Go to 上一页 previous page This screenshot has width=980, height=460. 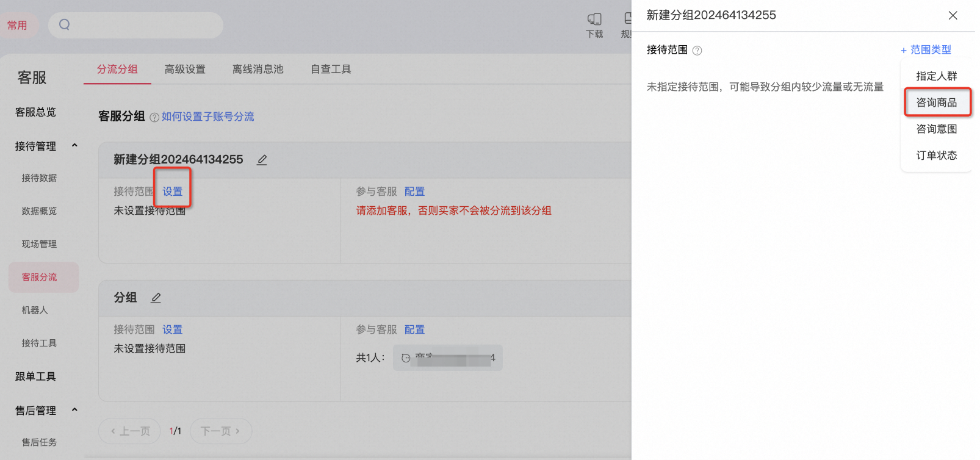129,431
